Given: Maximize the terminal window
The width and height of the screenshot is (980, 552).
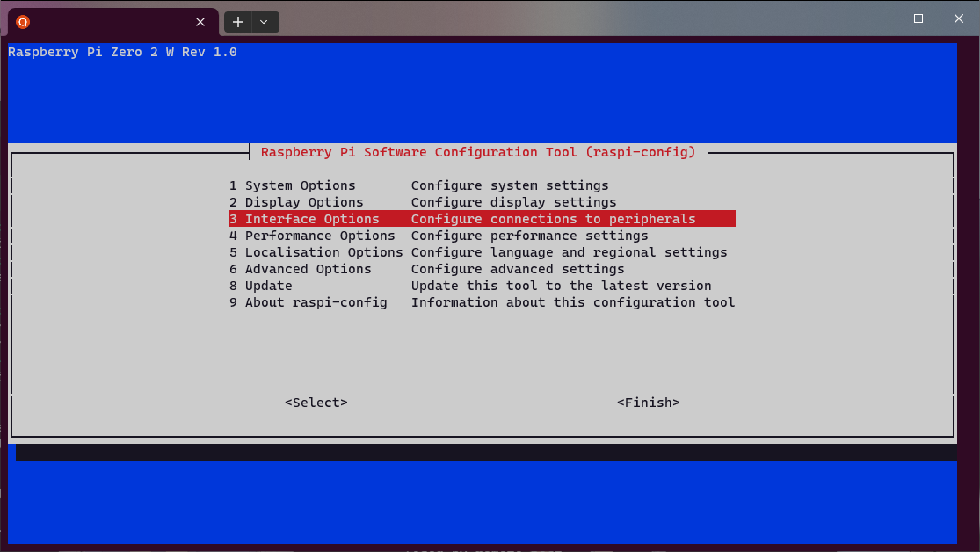Looking at the screenshot, I should pos(918,18).
